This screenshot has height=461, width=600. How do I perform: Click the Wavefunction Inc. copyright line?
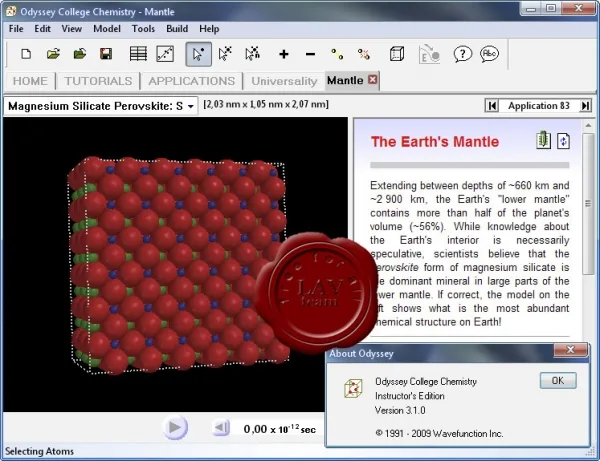[439, 433]
